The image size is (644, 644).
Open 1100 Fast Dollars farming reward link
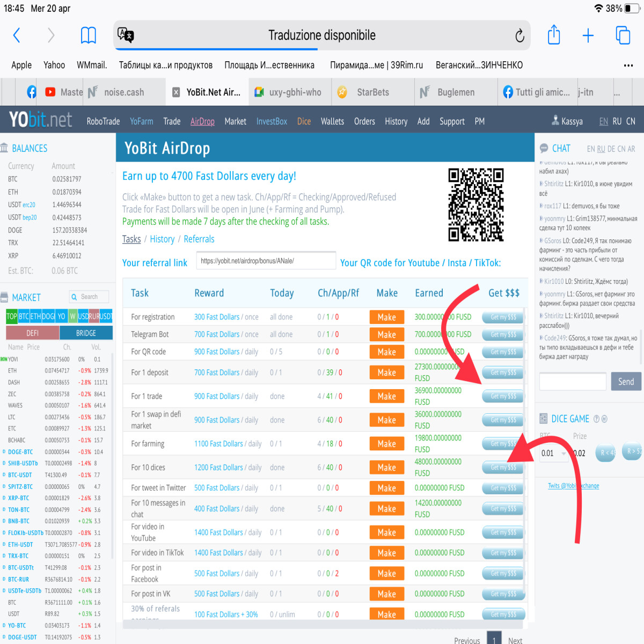[x=218, y=444]
